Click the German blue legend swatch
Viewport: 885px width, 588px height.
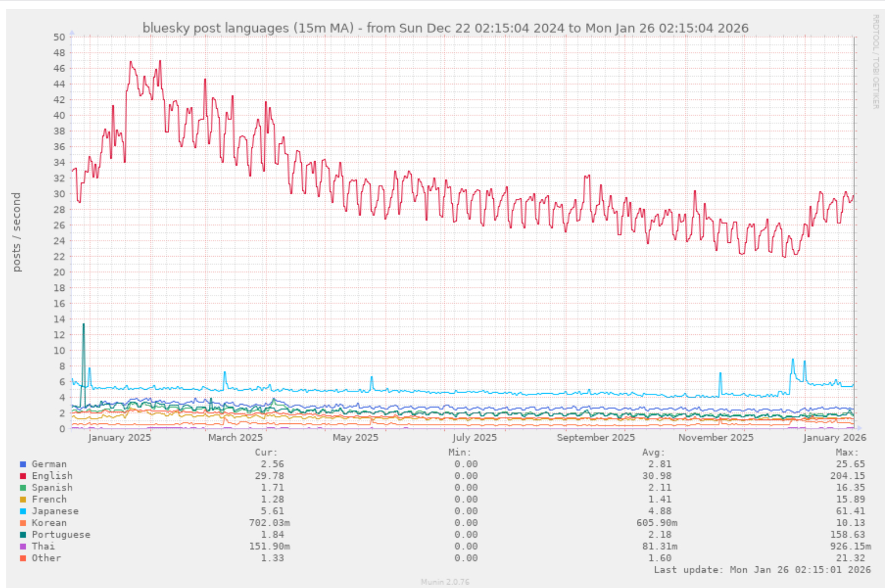[23, 465]
